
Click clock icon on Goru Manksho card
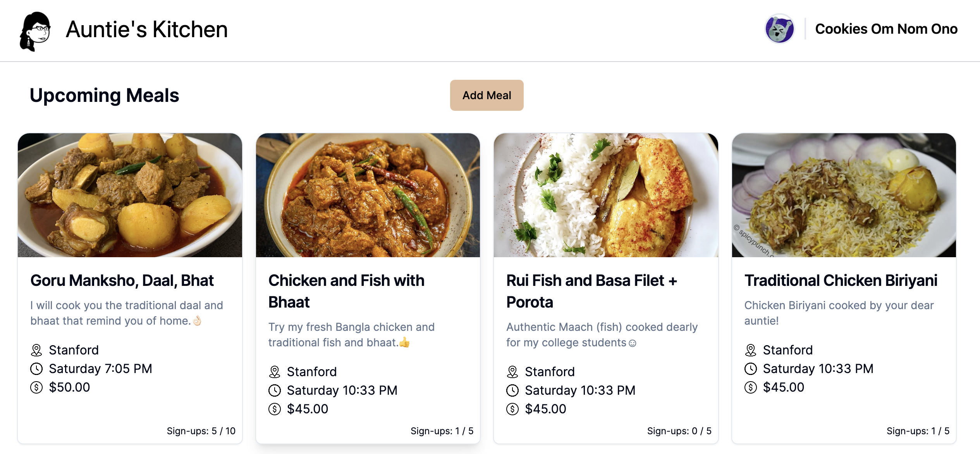36,369
